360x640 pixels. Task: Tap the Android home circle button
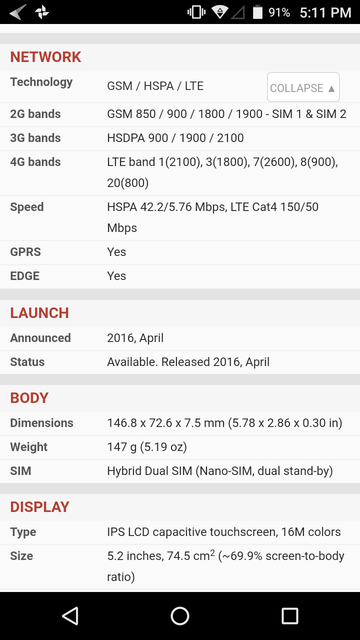[x=180, y=616]
